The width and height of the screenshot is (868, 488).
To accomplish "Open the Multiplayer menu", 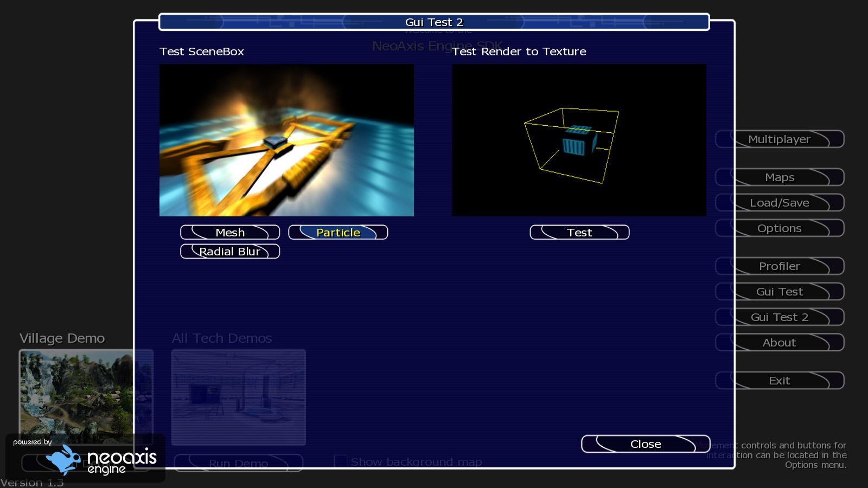I will coord(780,139).
